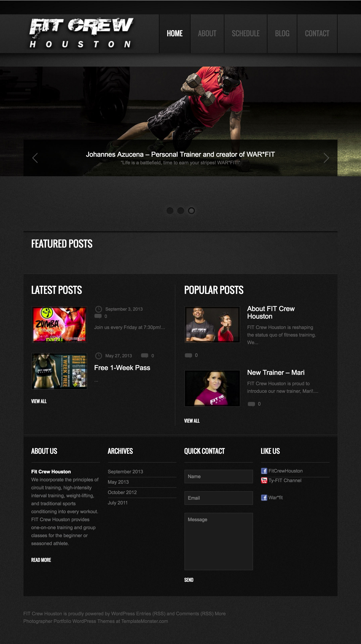Click comment bubble next to May 27, 2013

145,355
